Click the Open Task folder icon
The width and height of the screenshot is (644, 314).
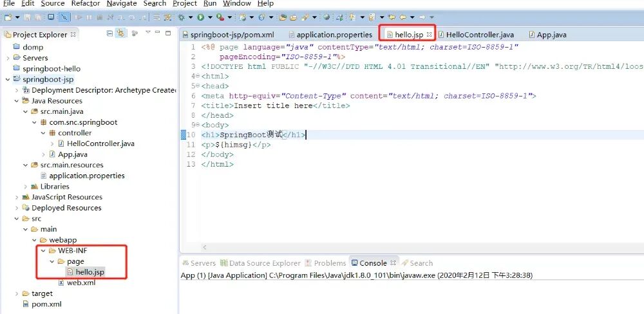293,17
